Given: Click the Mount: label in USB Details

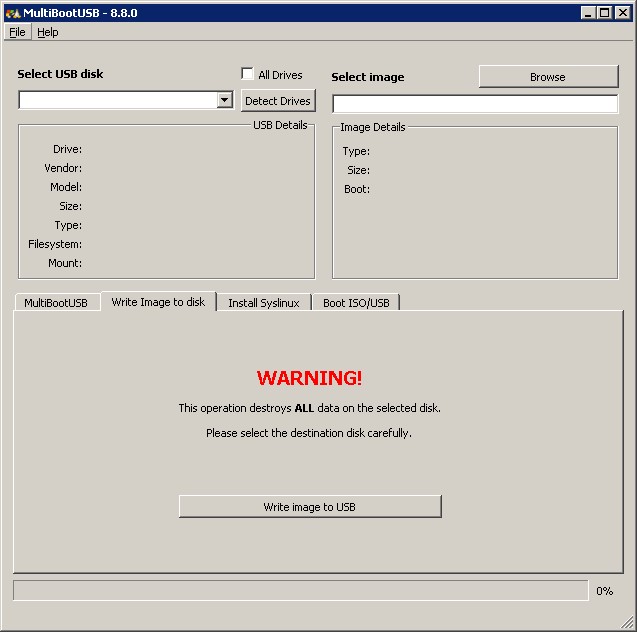Looking at the screenshot, I should [x=65, y=263].
